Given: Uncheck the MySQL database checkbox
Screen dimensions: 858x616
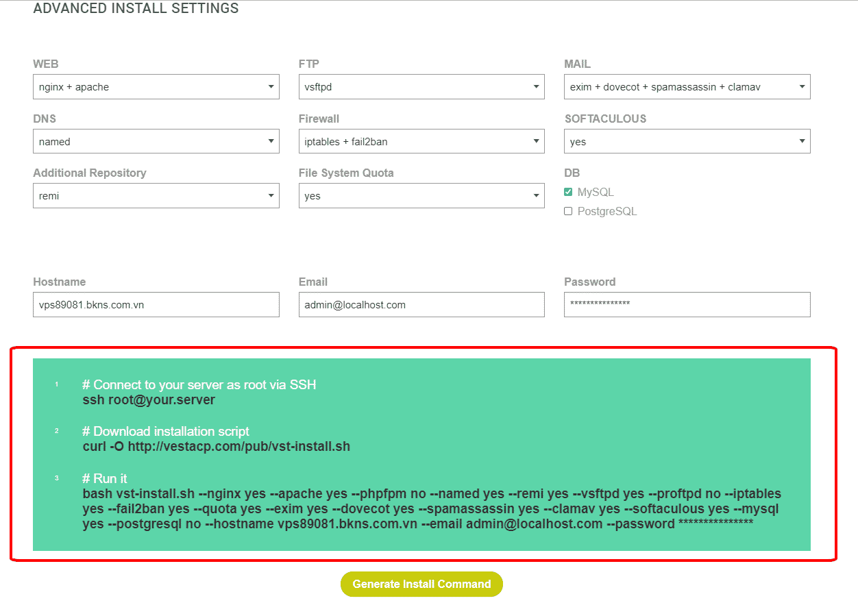Looking at the screenshot, I should (x=568, y=193).
